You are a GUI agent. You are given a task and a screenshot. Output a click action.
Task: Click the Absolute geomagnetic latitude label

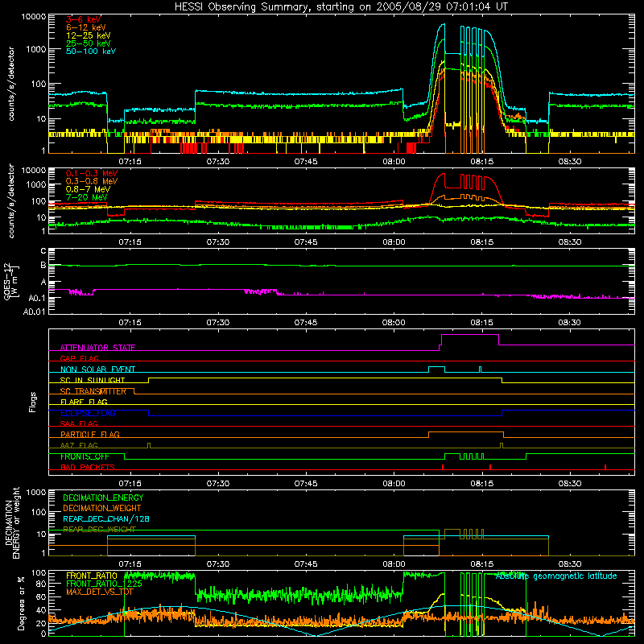556,576
